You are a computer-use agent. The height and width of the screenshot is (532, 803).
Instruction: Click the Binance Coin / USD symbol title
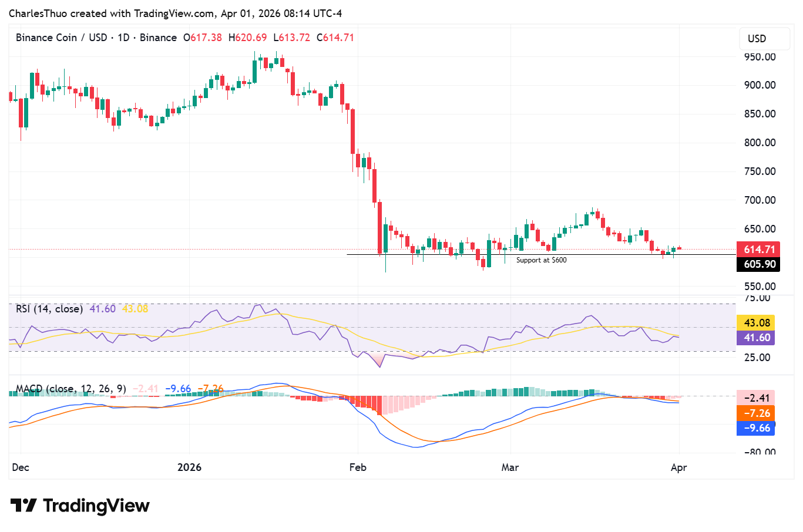(61, 38)
